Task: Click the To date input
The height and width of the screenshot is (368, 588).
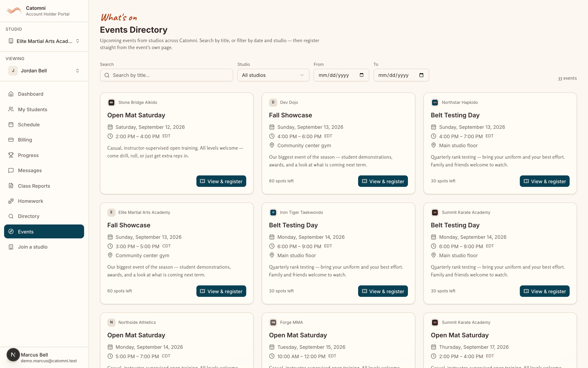Action: tap(401, 75)
